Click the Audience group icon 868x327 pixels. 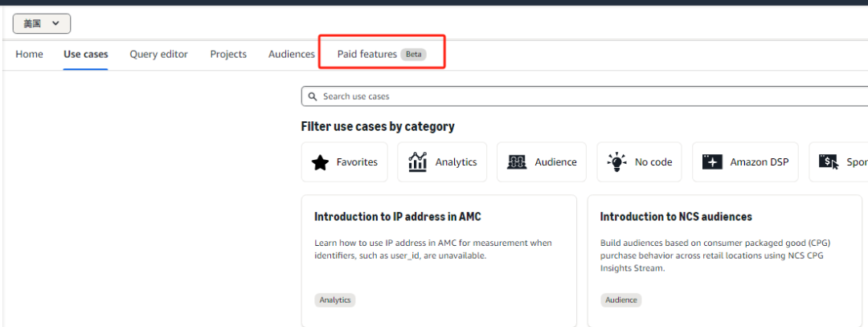point(517,162)
